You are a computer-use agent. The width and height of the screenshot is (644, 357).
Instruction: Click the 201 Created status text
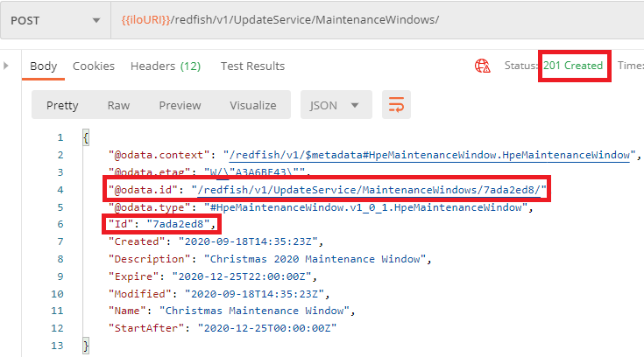click(573, 66)
